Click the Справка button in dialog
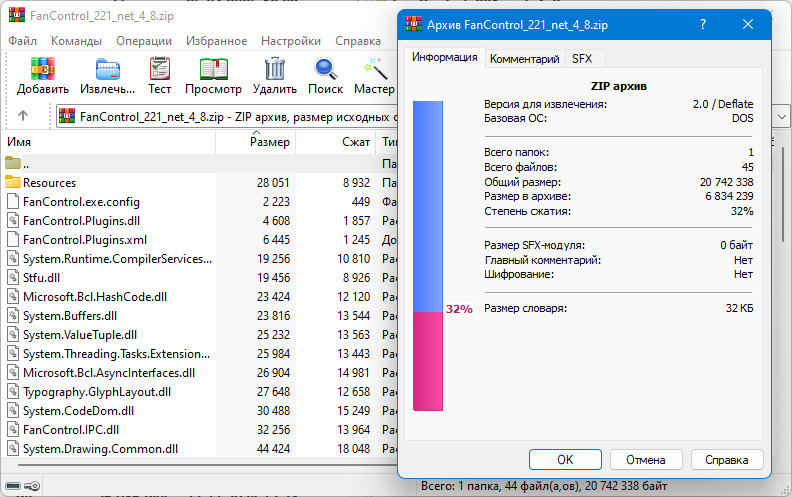The image size is (792, 497). pyautogui.click(x=727, y=460)
